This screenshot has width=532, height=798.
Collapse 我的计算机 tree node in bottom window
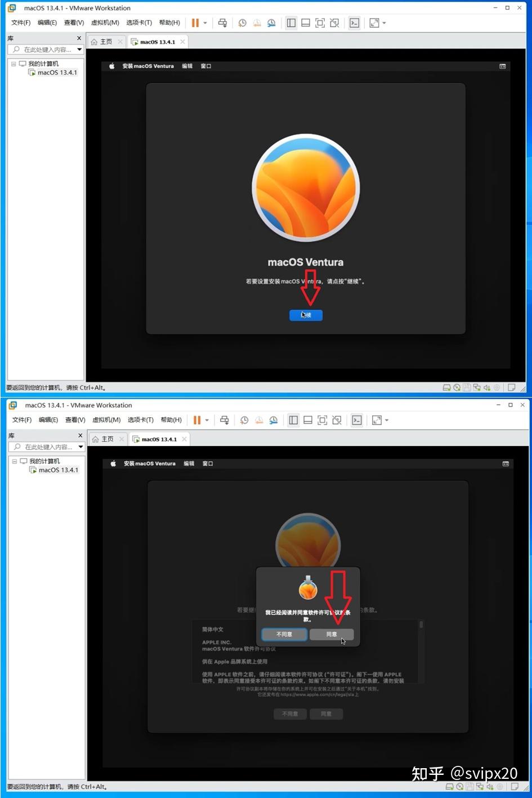tap(15, 461)
